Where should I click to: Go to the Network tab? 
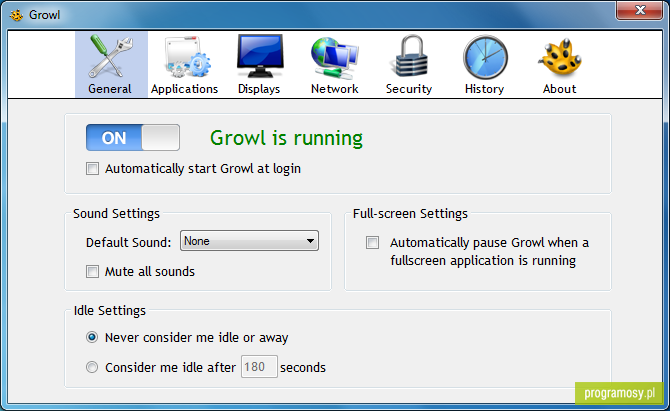click(335, 65)
